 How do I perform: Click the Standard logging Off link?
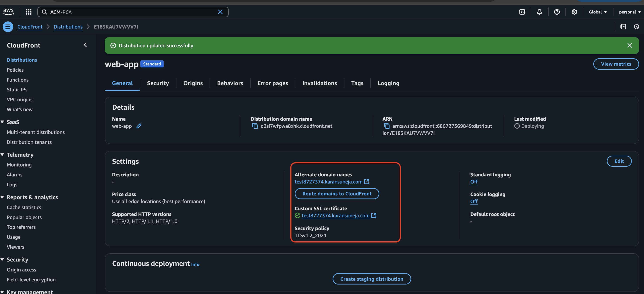tap(474, 182)
